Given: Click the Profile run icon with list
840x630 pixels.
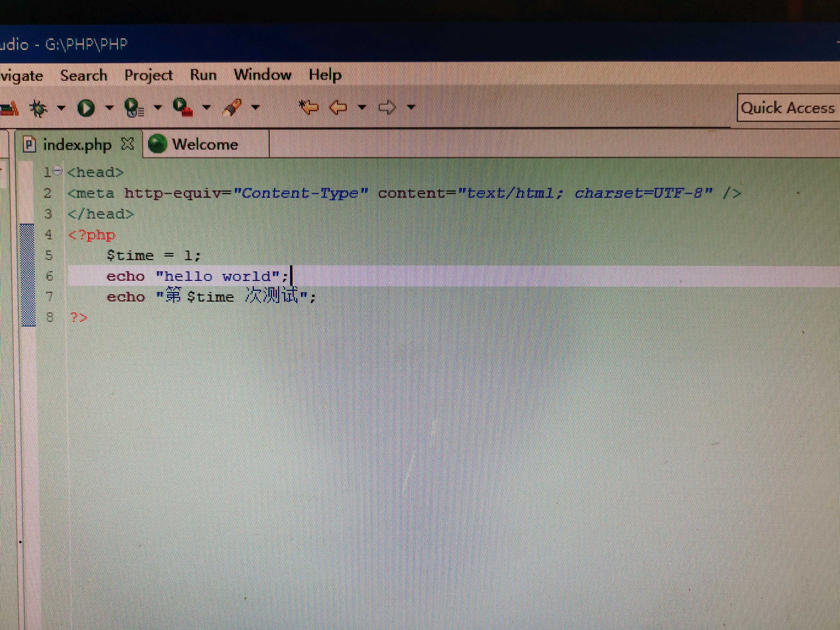Looking at the screenshot, I should coord(134,108).
